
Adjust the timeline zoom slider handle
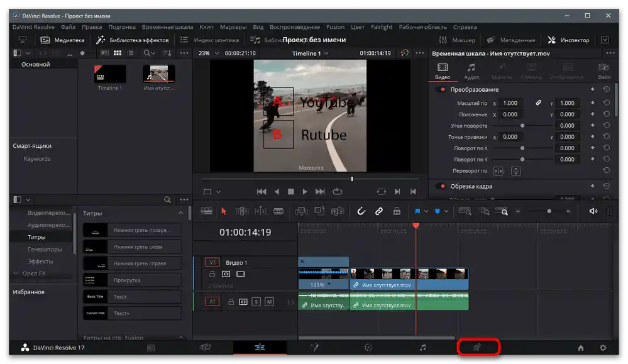point(549,211)
